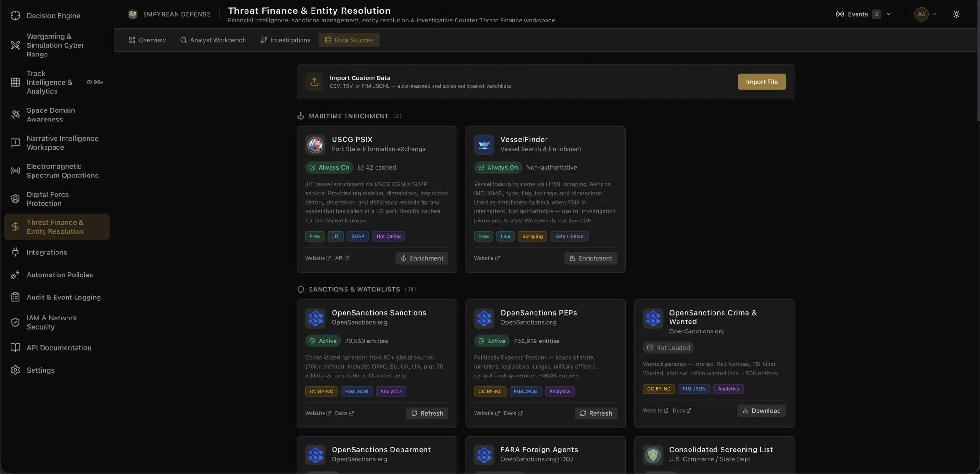Open API Documentation book icon

click(15, 347)
